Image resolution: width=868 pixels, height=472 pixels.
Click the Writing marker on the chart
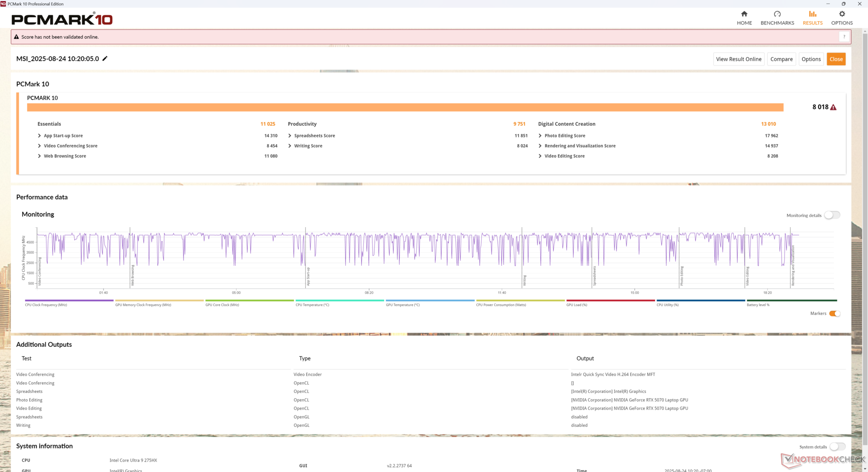click(x=524, y=280)
